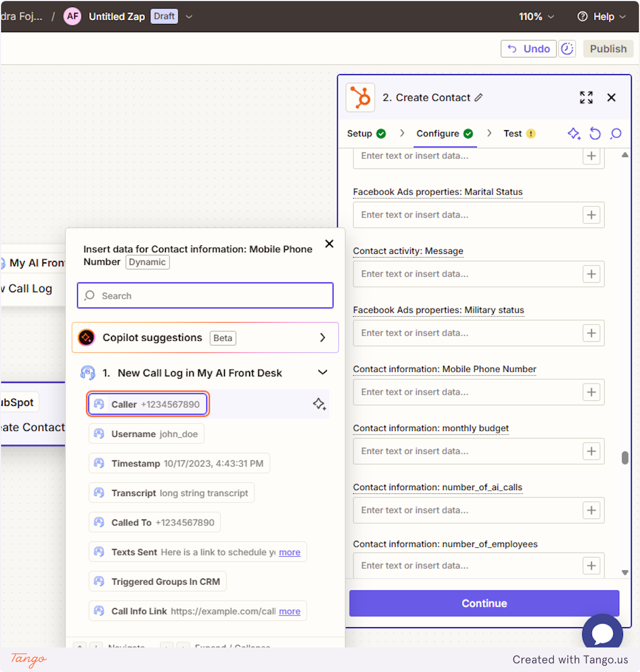
Task: Collapse New Call Log in My AI Front Desk
Action: pos(323,372)
